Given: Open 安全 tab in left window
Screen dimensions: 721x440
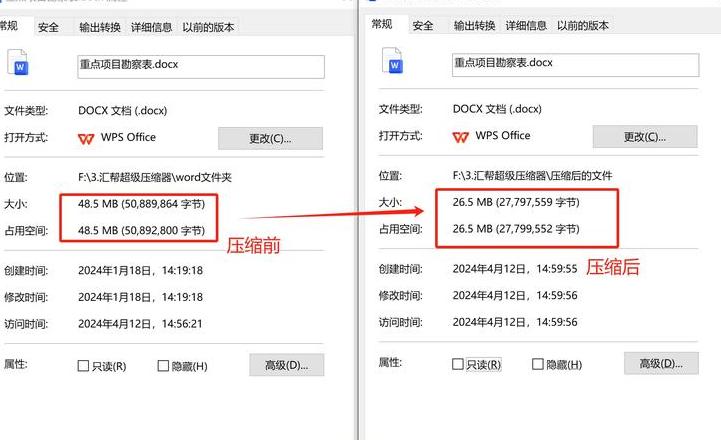Looking at the screenshot, I should pyautogui.click(x=48, y=27).
